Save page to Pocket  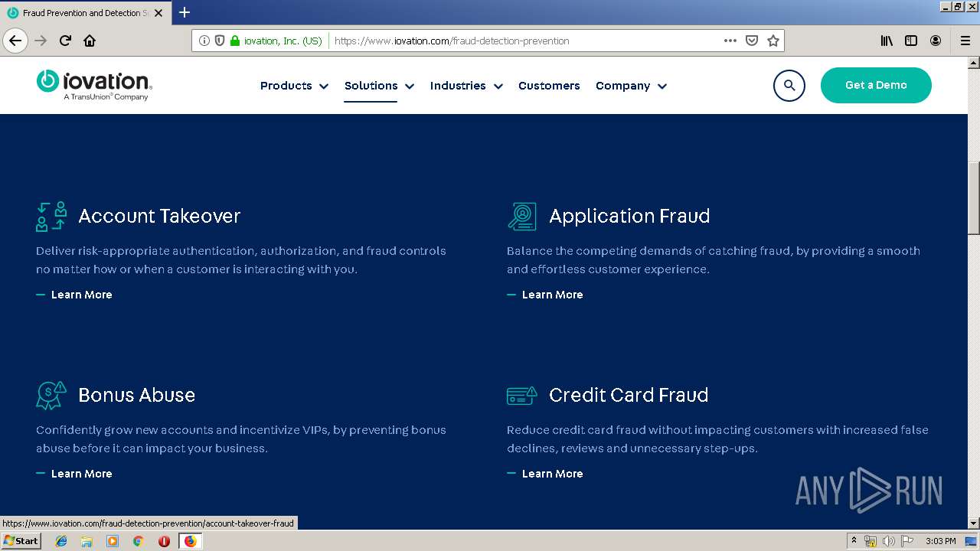point(752,41)
